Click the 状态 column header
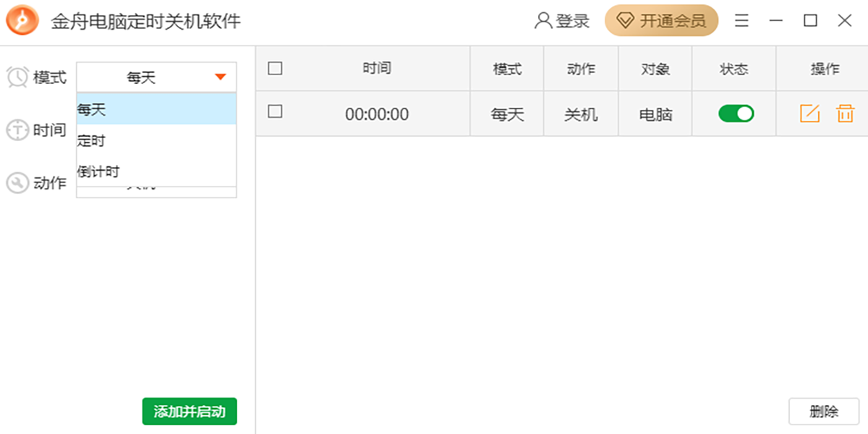The width and height of the screenshot is (868, 434). point(733,69)
